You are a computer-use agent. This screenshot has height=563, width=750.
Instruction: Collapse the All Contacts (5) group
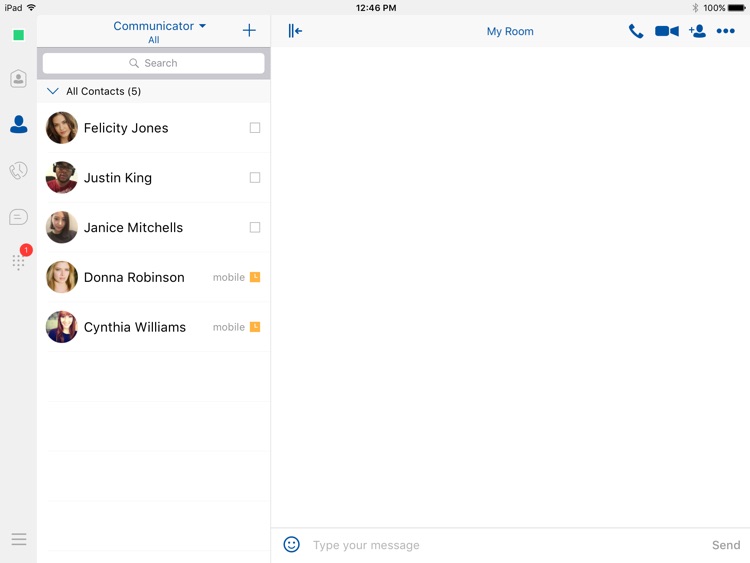click(53, 91)
